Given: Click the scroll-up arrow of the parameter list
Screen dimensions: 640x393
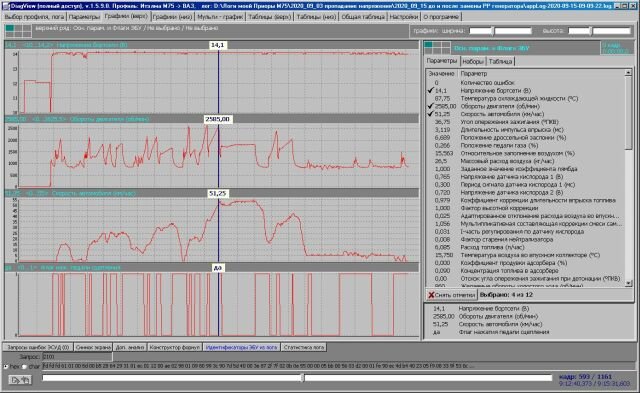Looking at the screenshot, I should tap(628, 73).
